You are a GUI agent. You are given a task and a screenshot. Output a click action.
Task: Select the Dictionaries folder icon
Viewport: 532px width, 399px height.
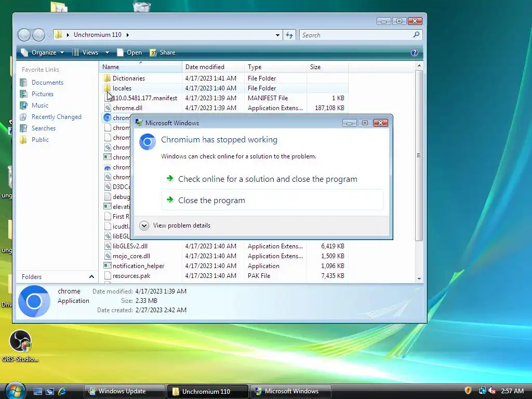pos(107,78)
